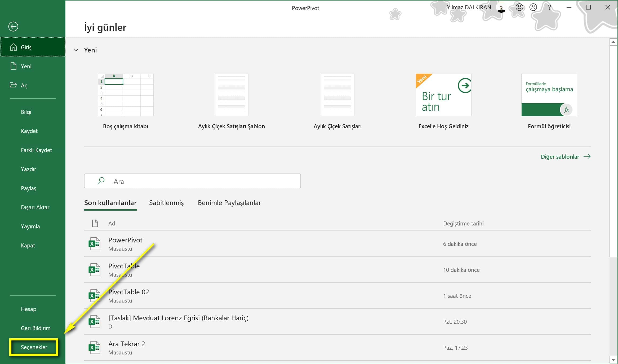Collapse the Yeni section chevron

coord(76,50)
